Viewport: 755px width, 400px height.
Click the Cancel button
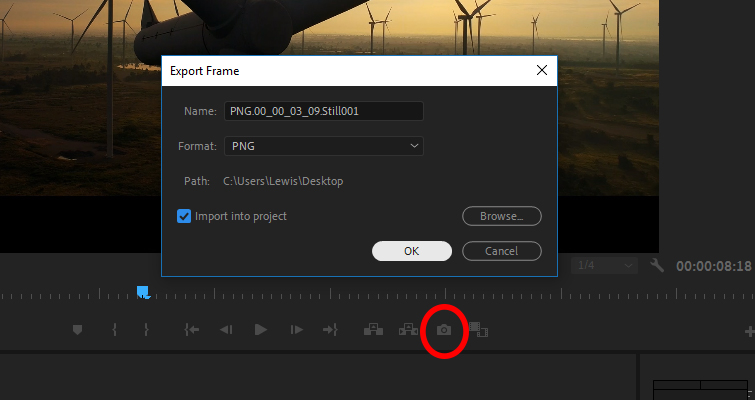[502, 251]
